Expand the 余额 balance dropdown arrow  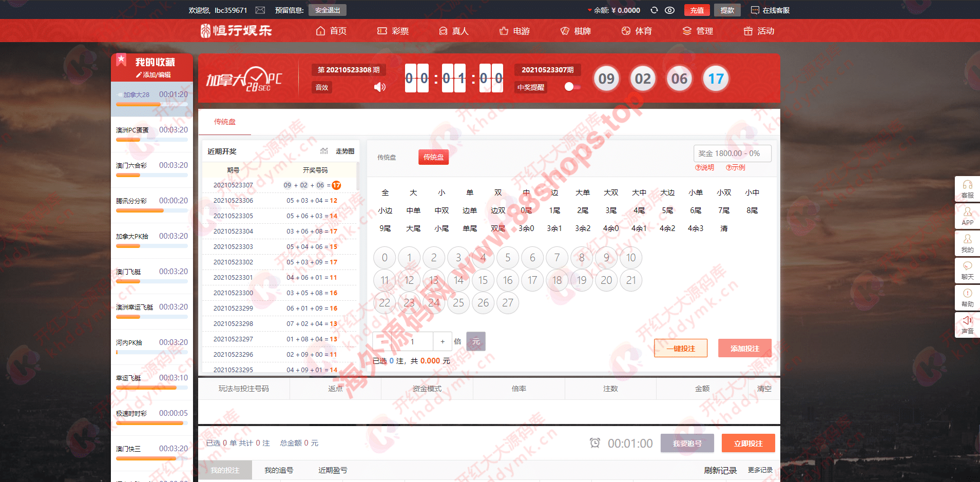(589, 10)
